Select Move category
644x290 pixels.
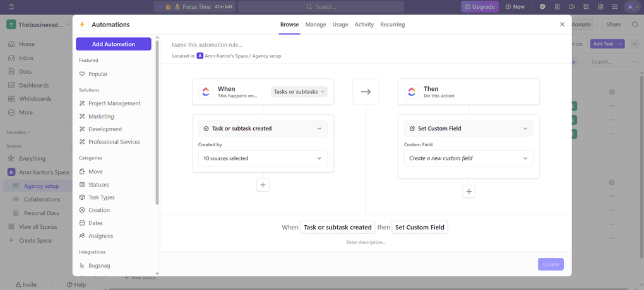coord(95,172)
